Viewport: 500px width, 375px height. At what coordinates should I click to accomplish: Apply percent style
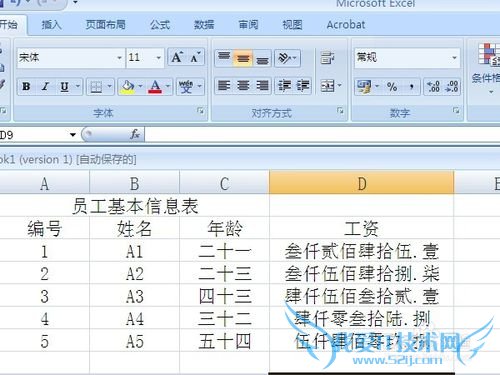(392, 87)
